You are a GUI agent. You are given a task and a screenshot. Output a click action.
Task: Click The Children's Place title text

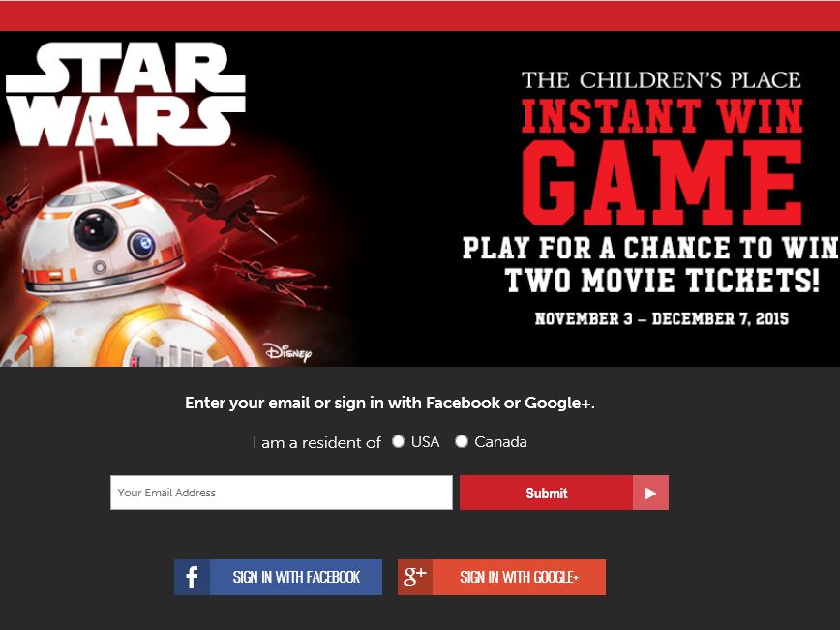tap(661, 80)
